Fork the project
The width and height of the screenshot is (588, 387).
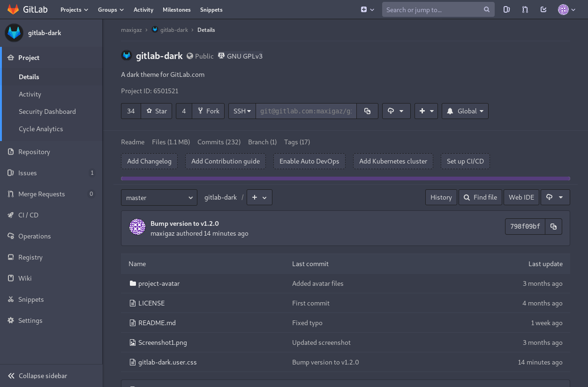[209, 111]
